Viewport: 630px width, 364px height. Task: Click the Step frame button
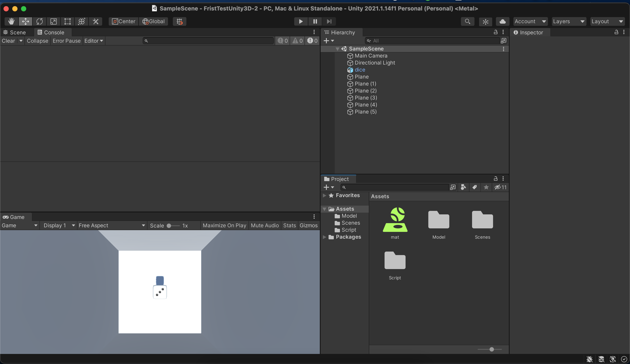click(x=329, y=21)
